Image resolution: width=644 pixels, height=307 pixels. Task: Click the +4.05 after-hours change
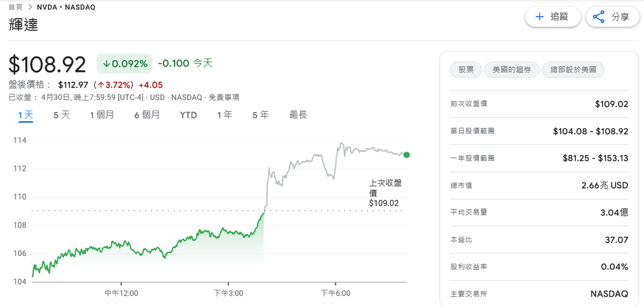151,85
